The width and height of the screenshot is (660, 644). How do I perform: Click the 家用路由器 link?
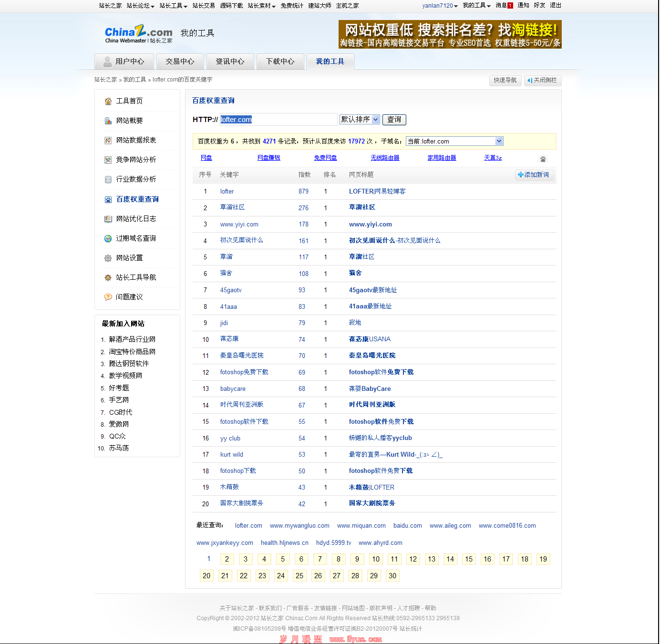pyautogui.click(x=442, y=158)
